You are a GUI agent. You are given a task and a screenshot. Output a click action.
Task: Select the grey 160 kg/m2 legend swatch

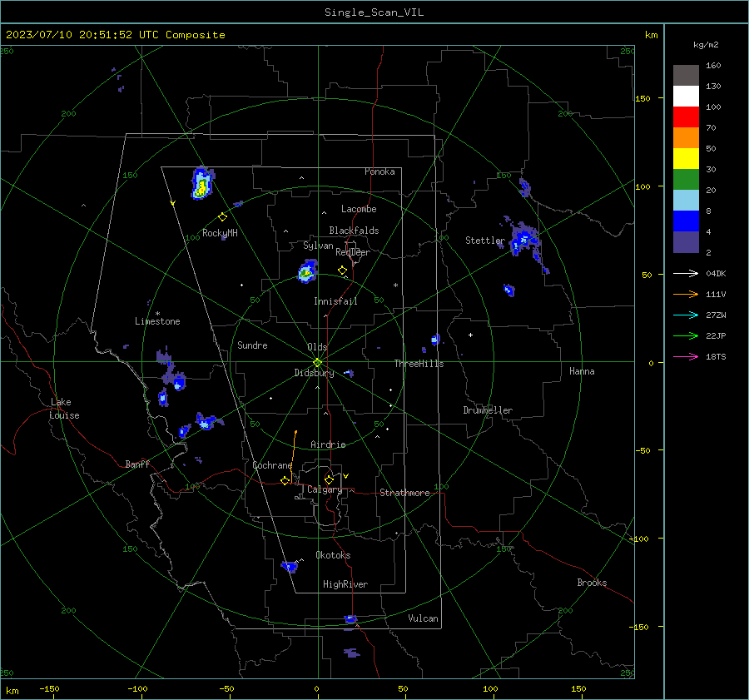pyautogui.click(x=686, y=75)
